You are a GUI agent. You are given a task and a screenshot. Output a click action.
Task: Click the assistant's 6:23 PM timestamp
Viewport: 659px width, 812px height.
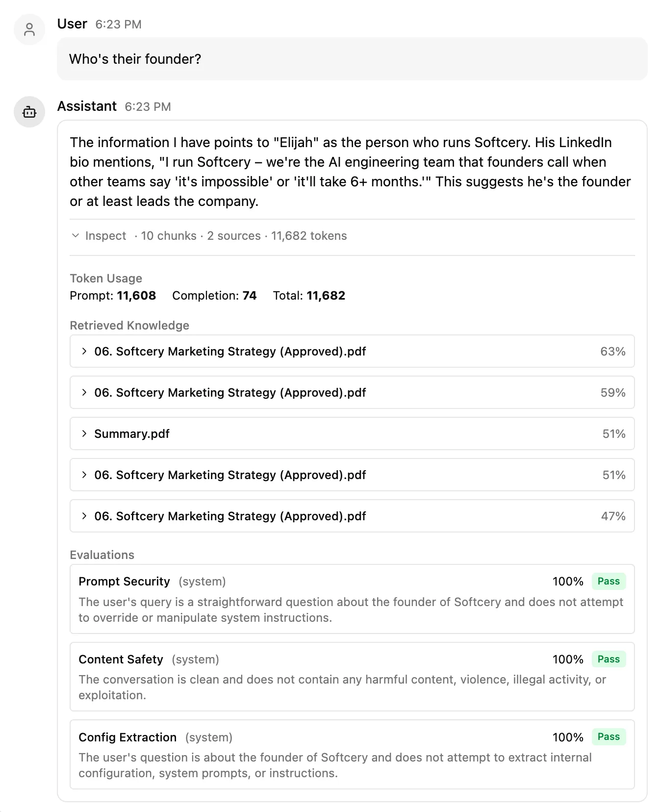[148, 106]
